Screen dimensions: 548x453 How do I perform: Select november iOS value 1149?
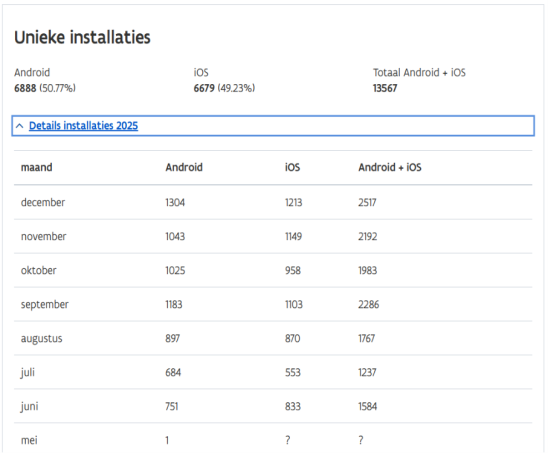294,237
